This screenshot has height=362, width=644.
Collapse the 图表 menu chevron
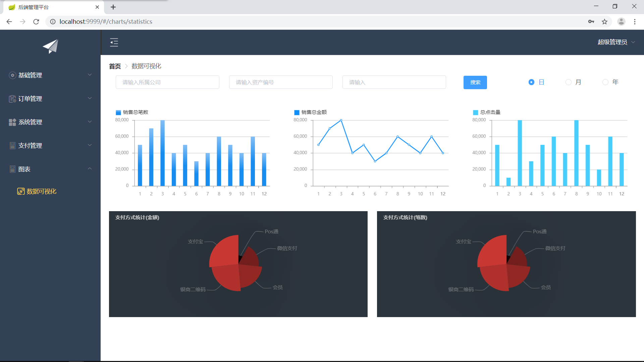pyautogui.click(x=90, y=169)
